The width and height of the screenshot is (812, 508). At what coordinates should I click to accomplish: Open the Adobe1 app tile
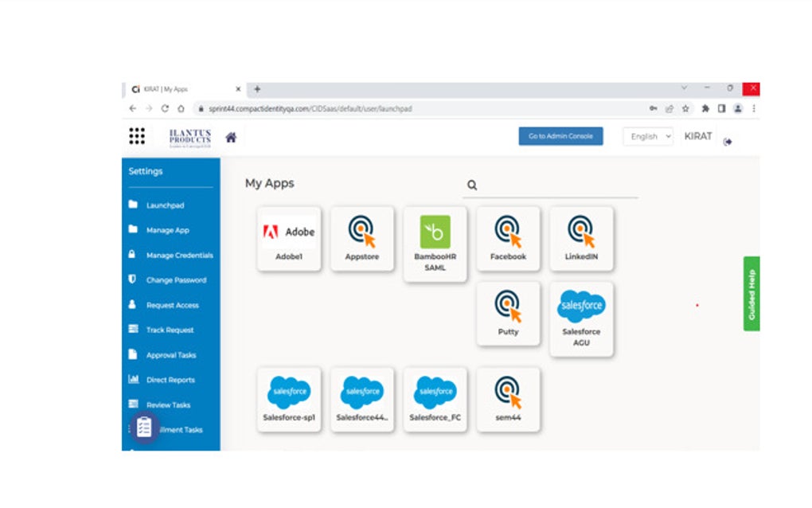(x=289, y=239)
